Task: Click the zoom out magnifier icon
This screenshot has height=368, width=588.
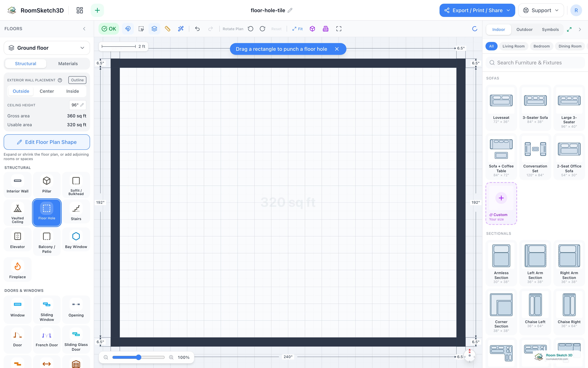Action: [x=106, y=357]
